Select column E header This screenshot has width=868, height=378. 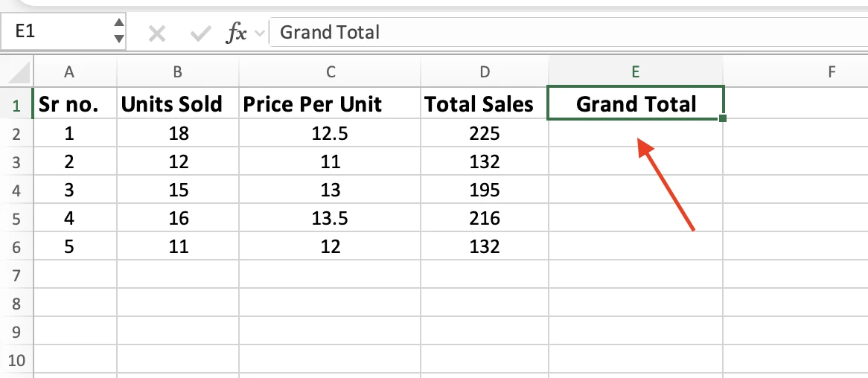tap(636, 71)
